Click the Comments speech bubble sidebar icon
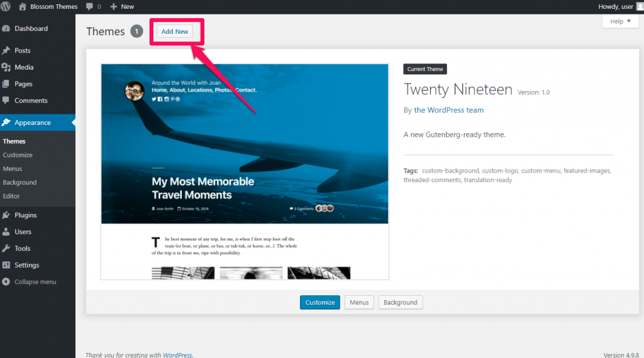644x358 pixels. pos(6,100)
